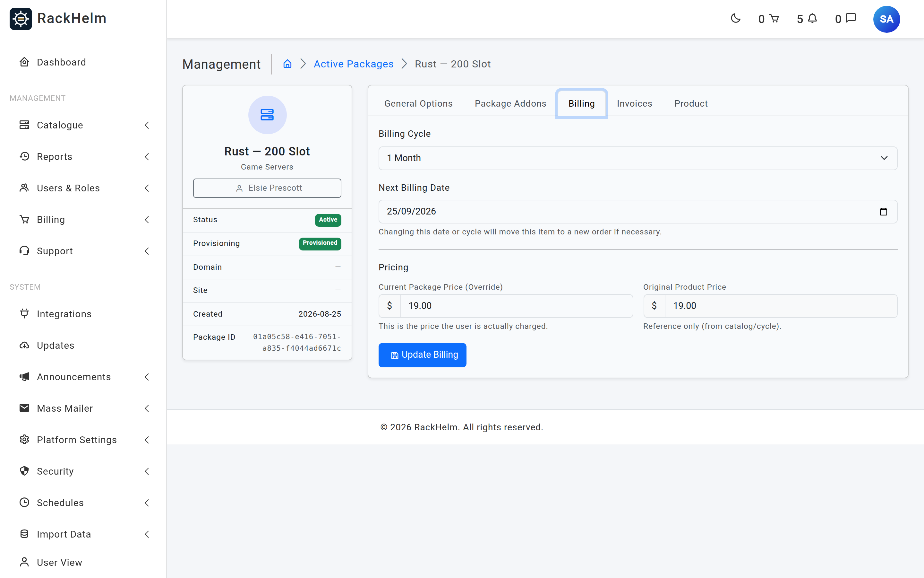Open notifications bell icon
924x578 pixels.
pos(812,18)
